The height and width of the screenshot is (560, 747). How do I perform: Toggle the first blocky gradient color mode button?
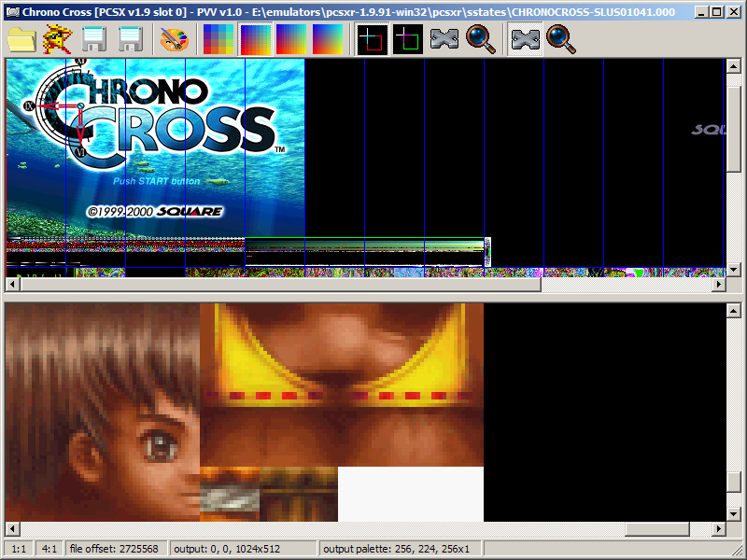pos(218,39)
